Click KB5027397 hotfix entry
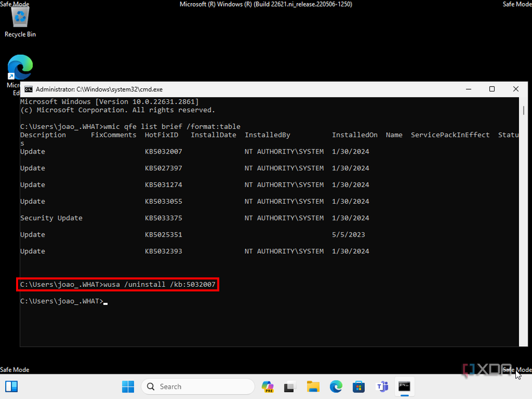Screen dimensions: 532x399 click(164, 168)
